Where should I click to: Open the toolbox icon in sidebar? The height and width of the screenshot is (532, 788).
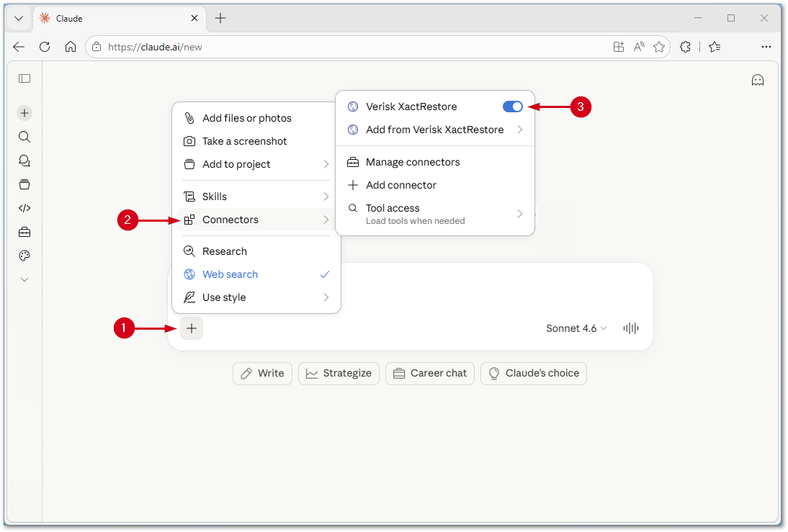(x=24, y=232)
